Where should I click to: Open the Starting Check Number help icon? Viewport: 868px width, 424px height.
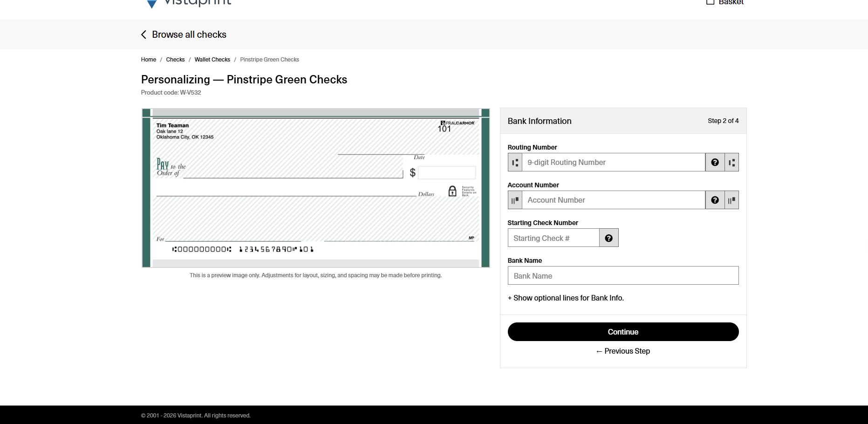pyautogui.click(x=608, y=238)
